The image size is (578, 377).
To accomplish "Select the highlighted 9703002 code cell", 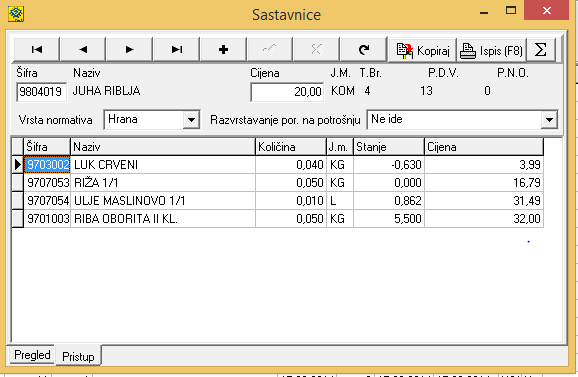I will (47, 164).
